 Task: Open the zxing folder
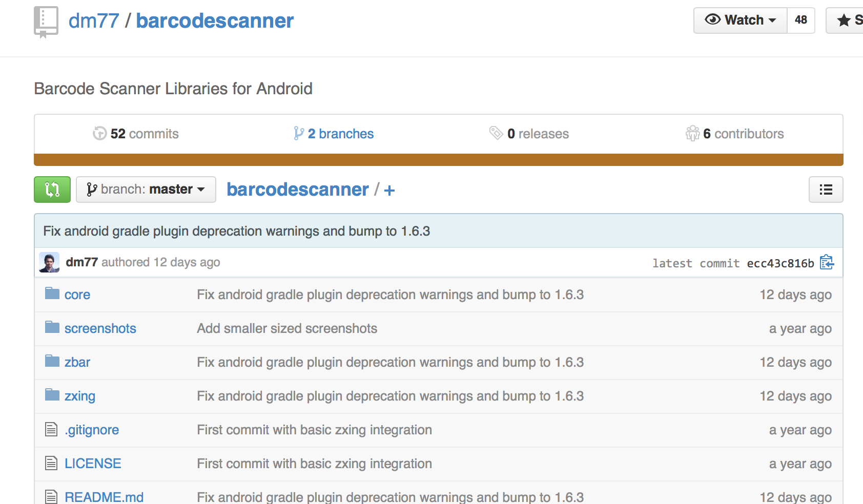coord(80,396)
